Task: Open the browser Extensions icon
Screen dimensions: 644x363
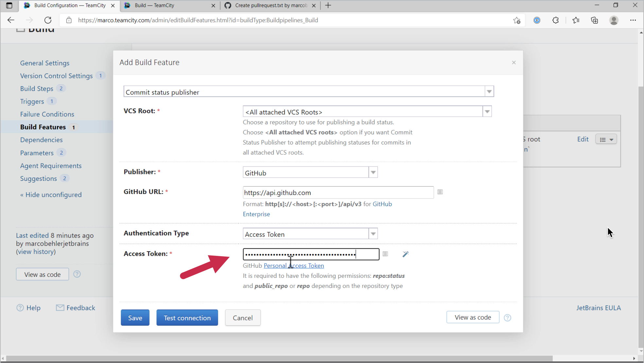Action: tap(555, 20)
